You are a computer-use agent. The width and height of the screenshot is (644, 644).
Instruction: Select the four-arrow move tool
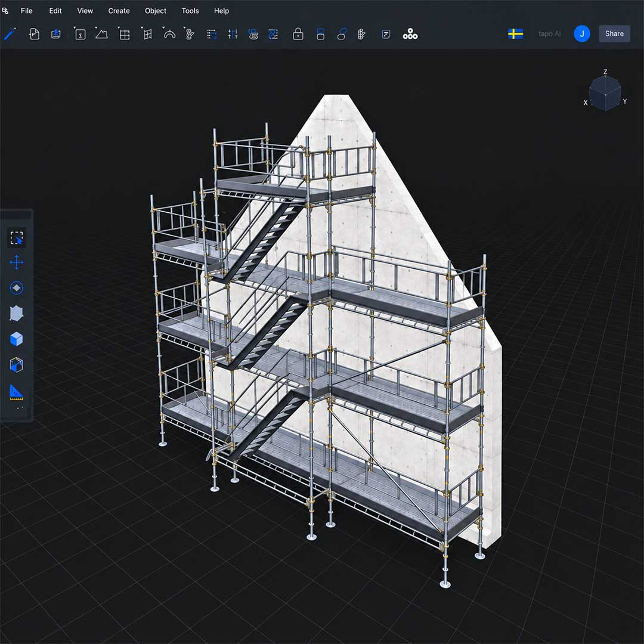(17, 262)
